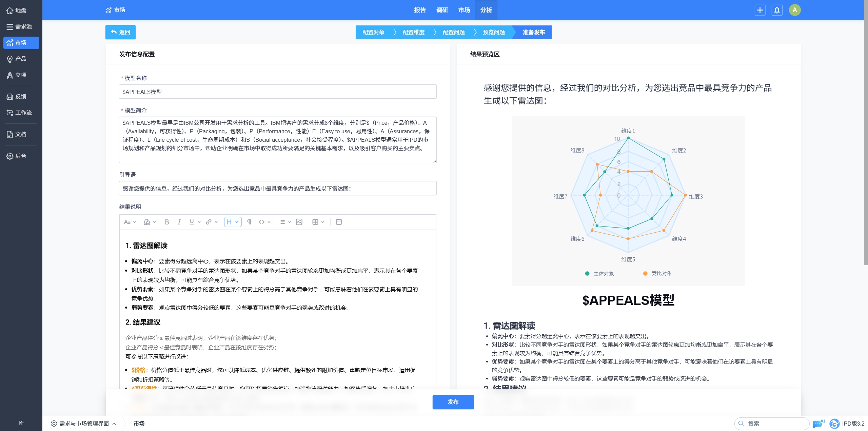The width and height of the screenshot is (868, 431).
Task: Switch to the 调研 top tab
Action: [x=442, y=10]
